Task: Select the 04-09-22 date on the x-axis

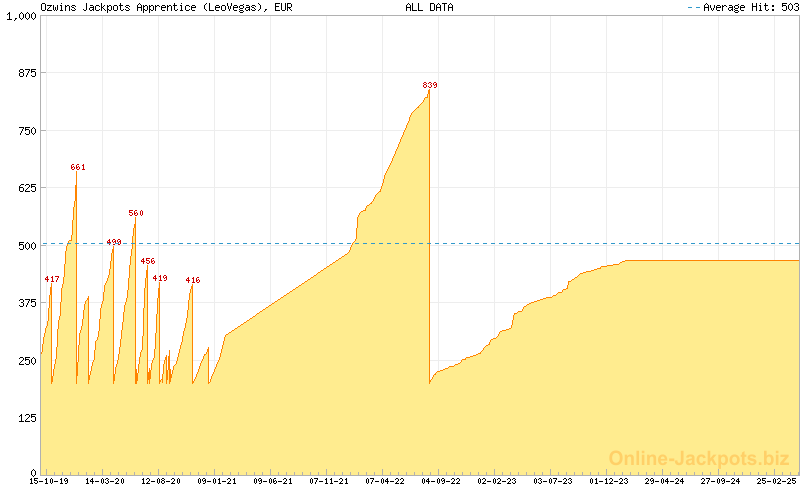Action: pos(441,481)
